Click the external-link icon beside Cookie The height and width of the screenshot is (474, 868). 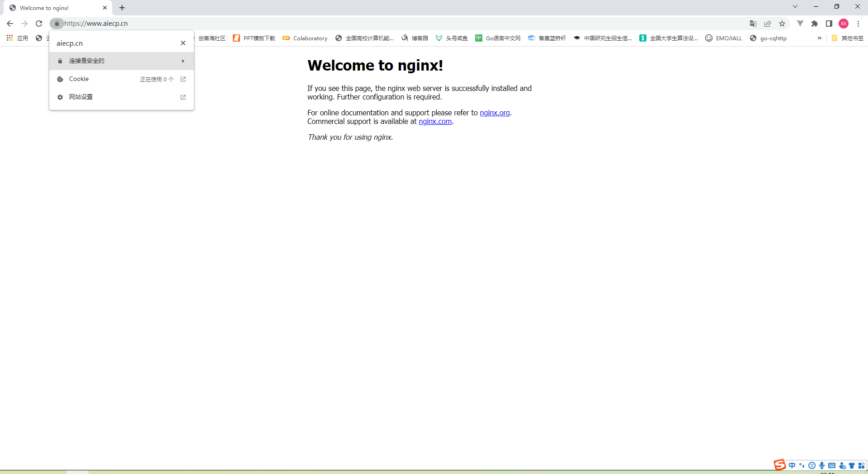[x=183, y=79]
